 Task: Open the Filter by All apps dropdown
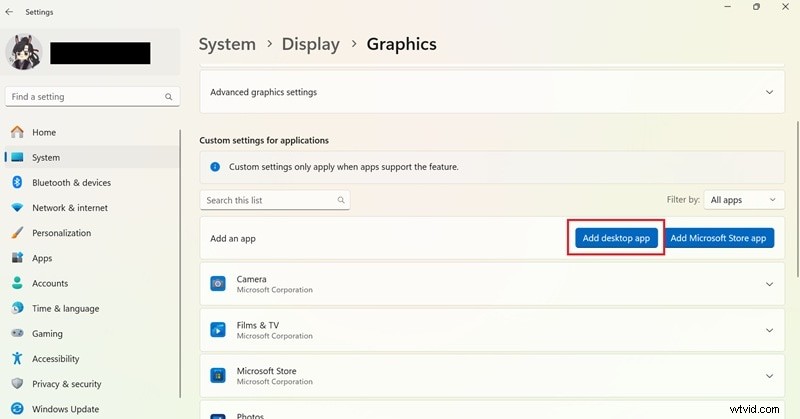744,200
